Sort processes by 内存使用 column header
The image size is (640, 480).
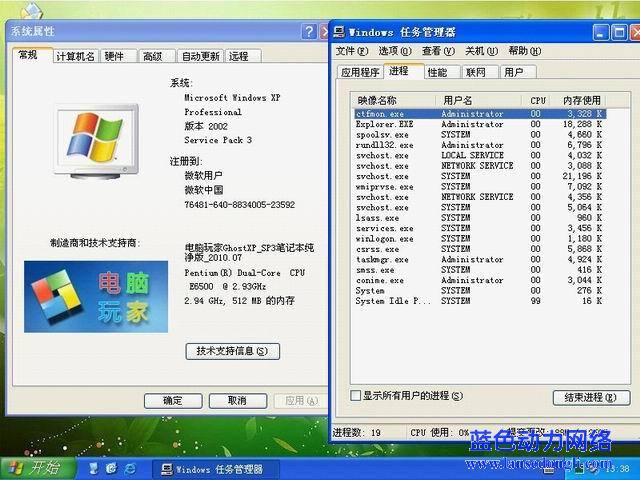(578, 100)
